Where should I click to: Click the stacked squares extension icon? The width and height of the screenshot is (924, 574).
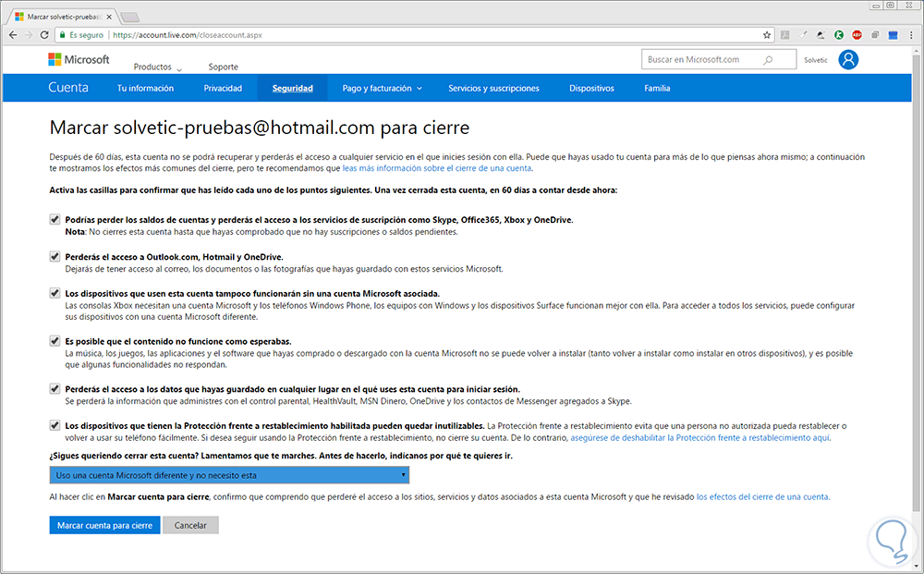(x=875, y=35)
